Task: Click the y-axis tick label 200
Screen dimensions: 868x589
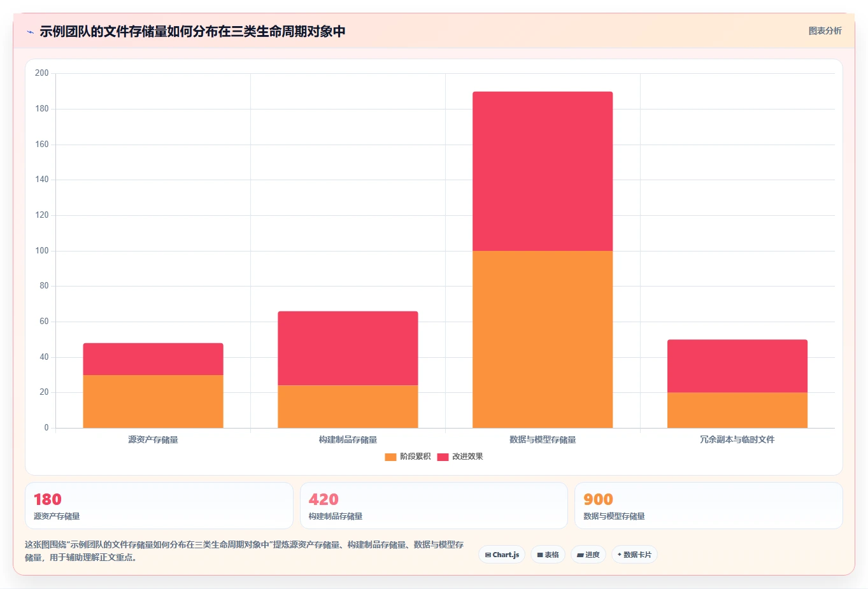Action: (42, 73)
